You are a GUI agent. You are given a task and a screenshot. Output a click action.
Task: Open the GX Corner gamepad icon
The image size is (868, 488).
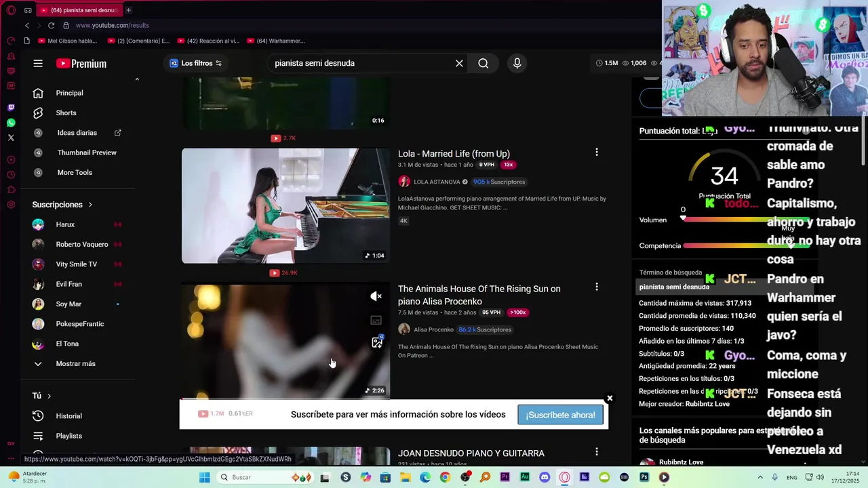(x=28, y=10)
